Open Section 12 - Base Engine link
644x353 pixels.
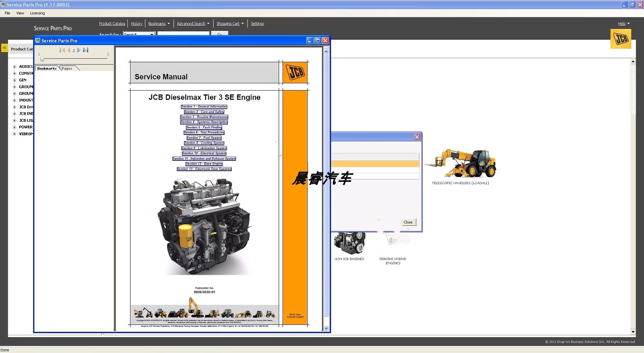pyautogui.click(x=204, y=164)
